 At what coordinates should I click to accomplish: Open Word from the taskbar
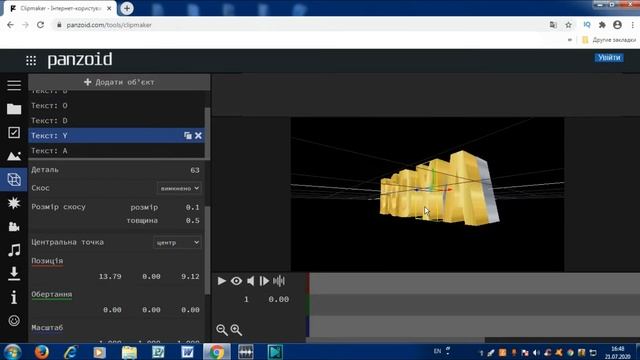point(187,352)
